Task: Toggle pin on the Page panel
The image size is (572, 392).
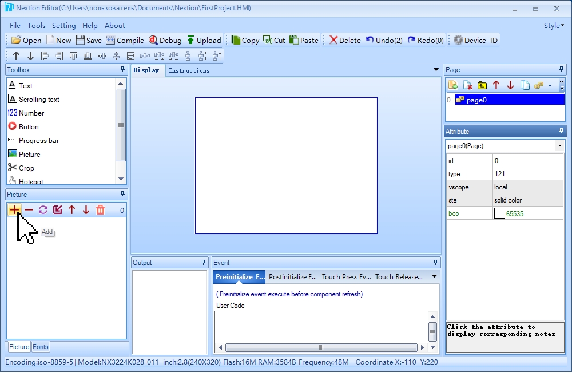Action: tap(561, 69)
